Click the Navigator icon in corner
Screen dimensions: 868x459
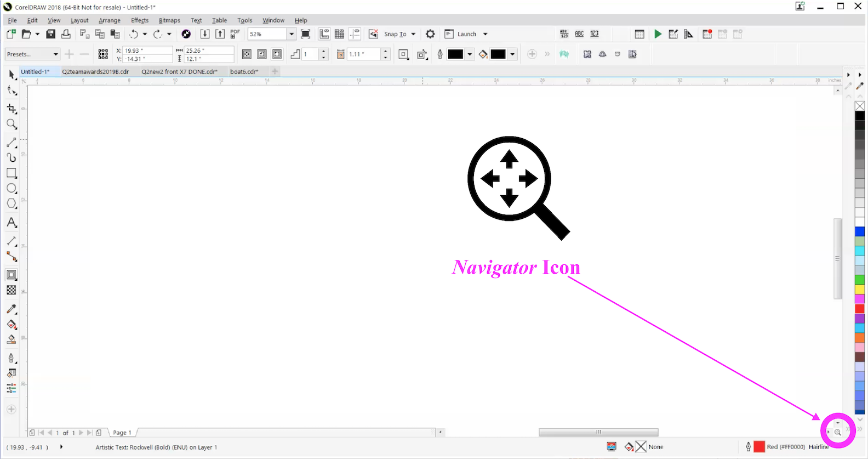click(837, 432)
